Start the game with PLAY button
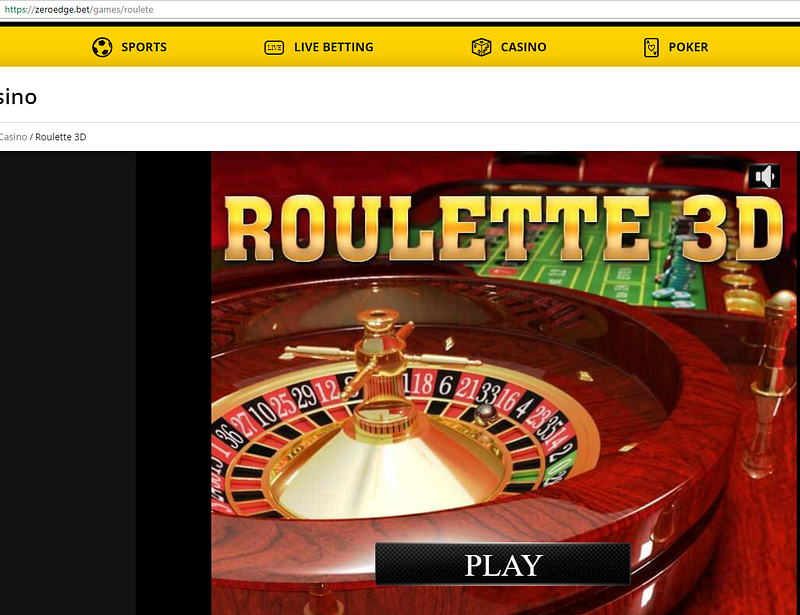The width and height of the screenshot is (800, 615). pos(503,564)
